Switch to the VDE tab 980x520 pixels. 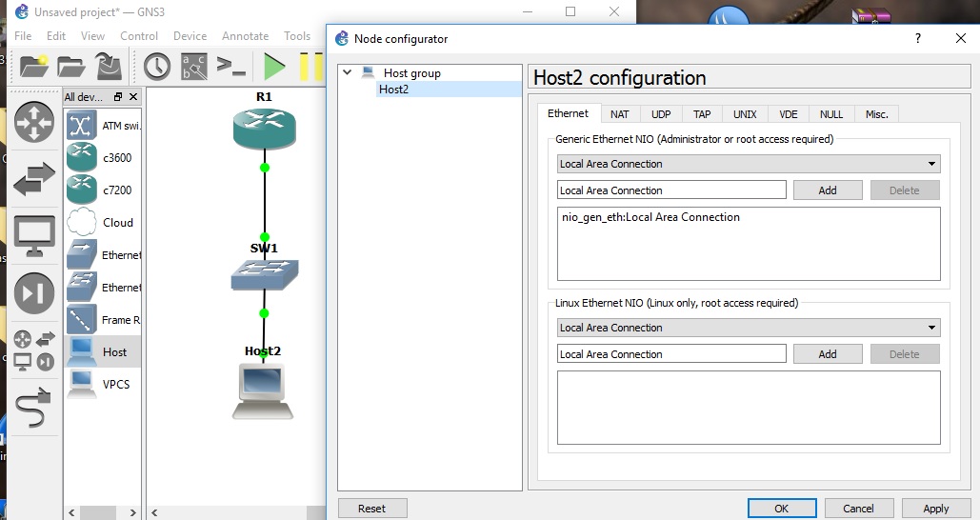click(x=789, y=114)
